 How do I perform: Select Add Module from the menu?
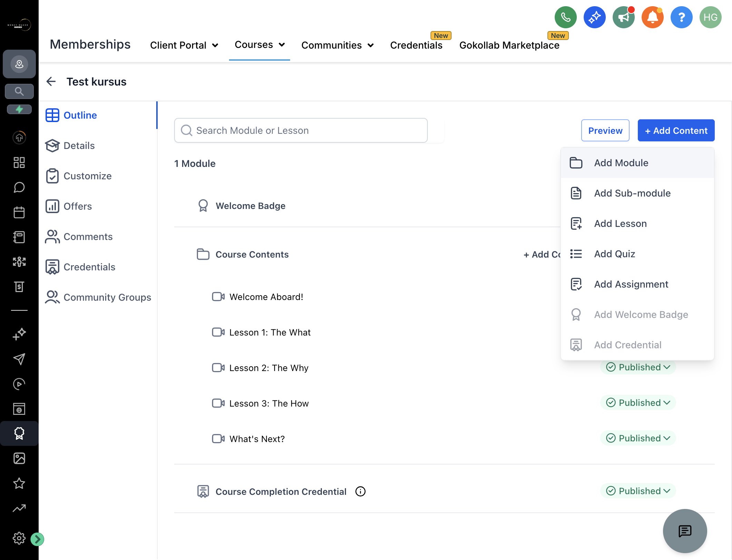pyautogui.click(x=637, y=163)
